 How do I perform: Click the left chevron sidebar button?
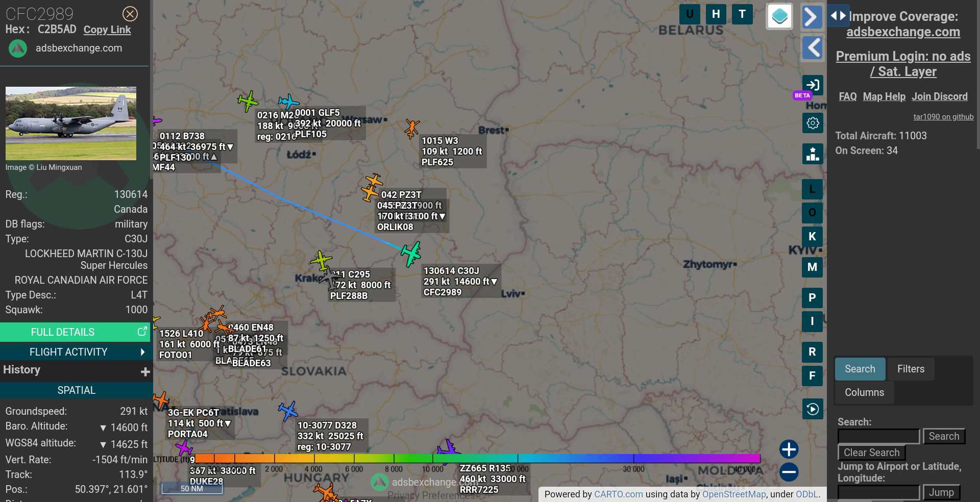pyautogui.click(x=812, y=48)
